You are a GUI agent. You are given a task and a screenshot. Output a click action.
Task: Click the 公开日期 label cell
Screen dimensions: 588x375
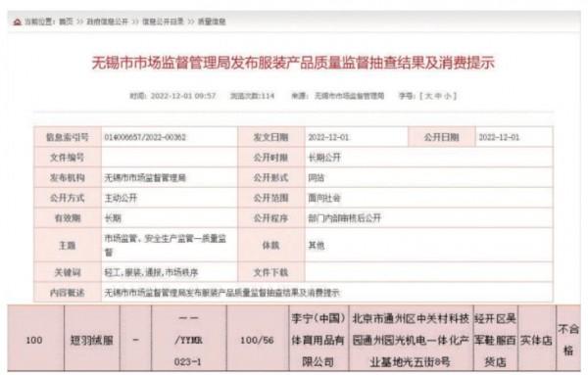point(441,137)
